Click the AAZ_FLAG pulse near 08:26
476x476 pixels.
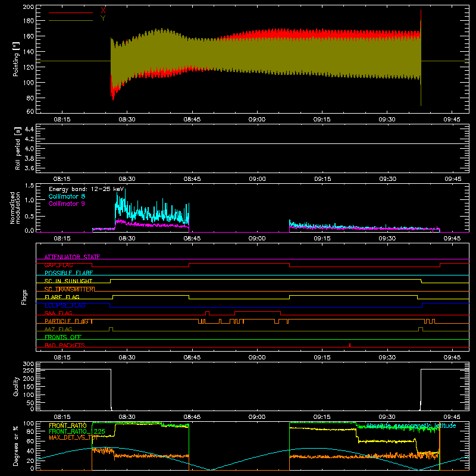[x=111, y=329]
